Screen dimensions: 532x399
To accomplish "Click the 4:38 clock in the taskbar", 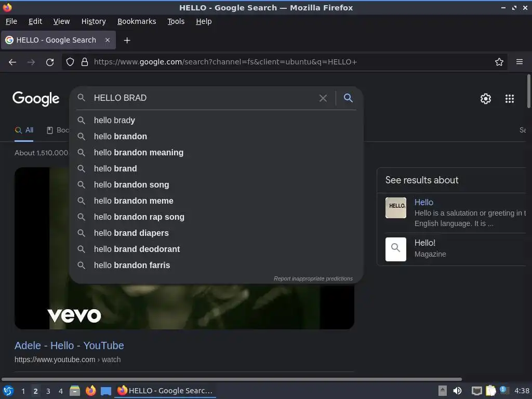I will (522, 391).
